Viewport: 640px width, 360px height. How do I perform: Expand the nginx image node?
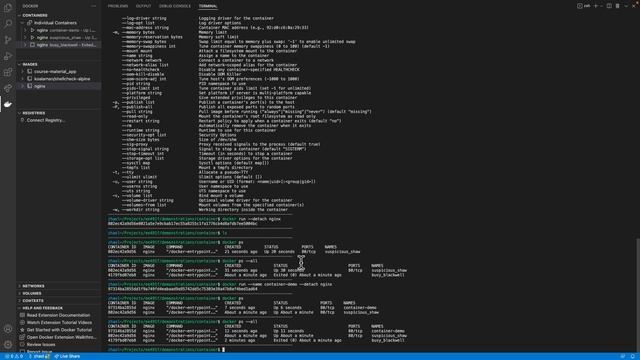[22, 86]
